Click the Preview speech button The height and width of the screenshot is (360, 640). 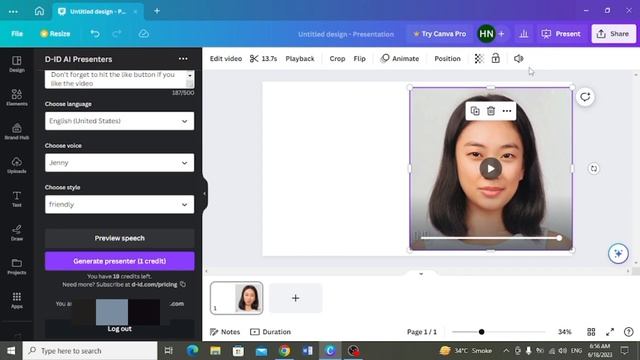(x=120, y=238)
